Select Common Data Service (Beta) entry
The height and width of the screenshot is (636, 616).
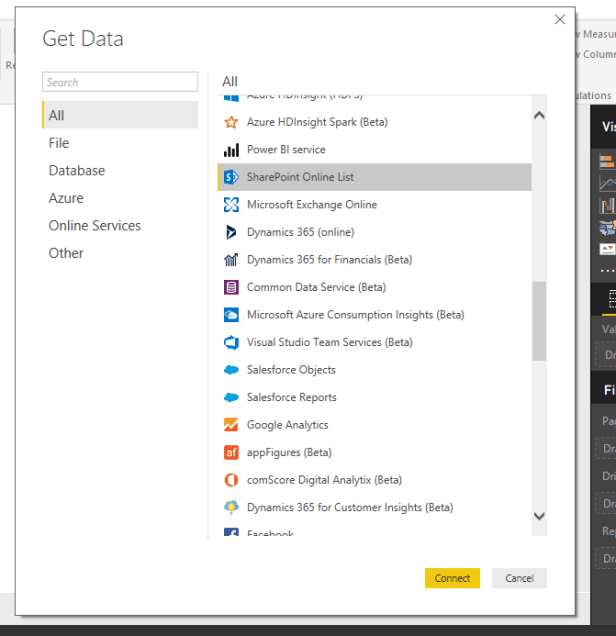tap(374, 287)
